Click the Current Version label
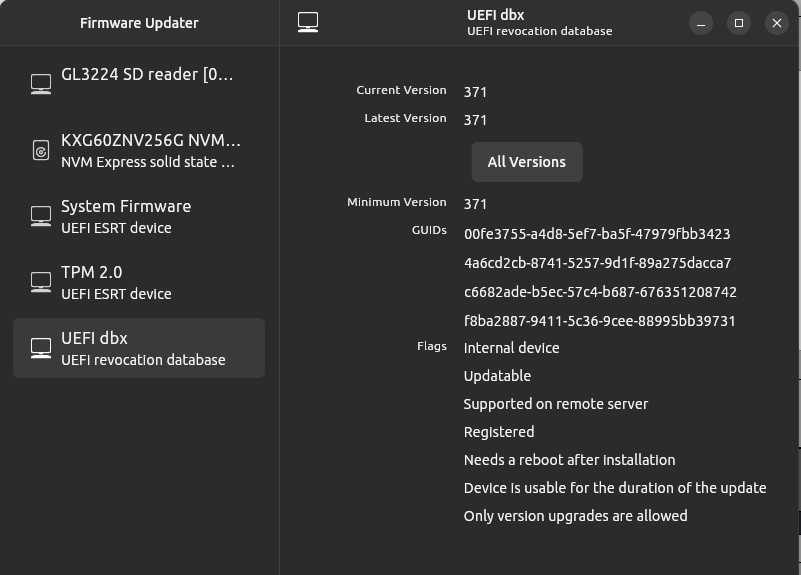The height and width of the screenshot is (575, 801). [x=402, y=90]
